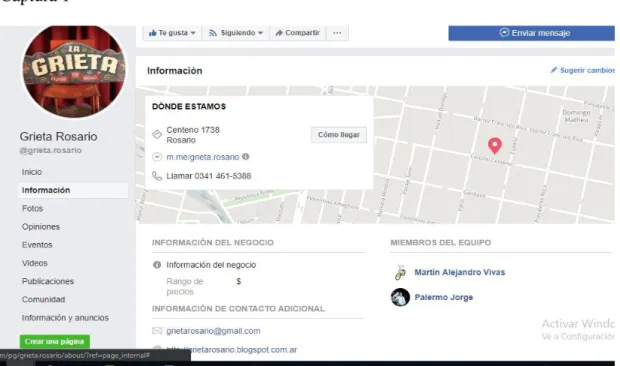This screenshot has height=366, width=620.
Task: Click the @grieta.rosario username
Action: click(51, 150)
